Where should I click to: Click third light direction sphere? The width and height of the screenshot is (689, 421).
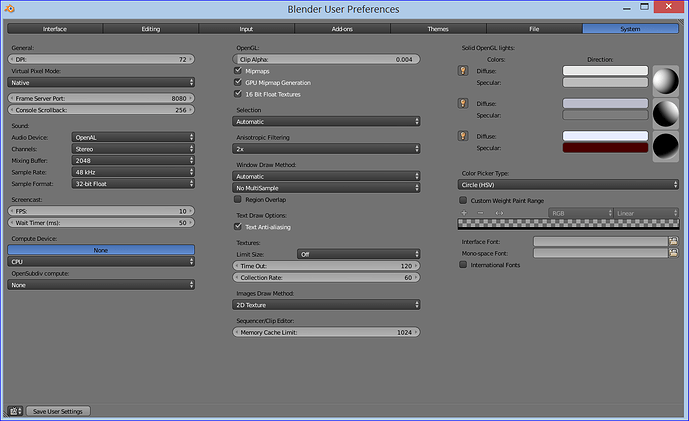click(666, 146)
